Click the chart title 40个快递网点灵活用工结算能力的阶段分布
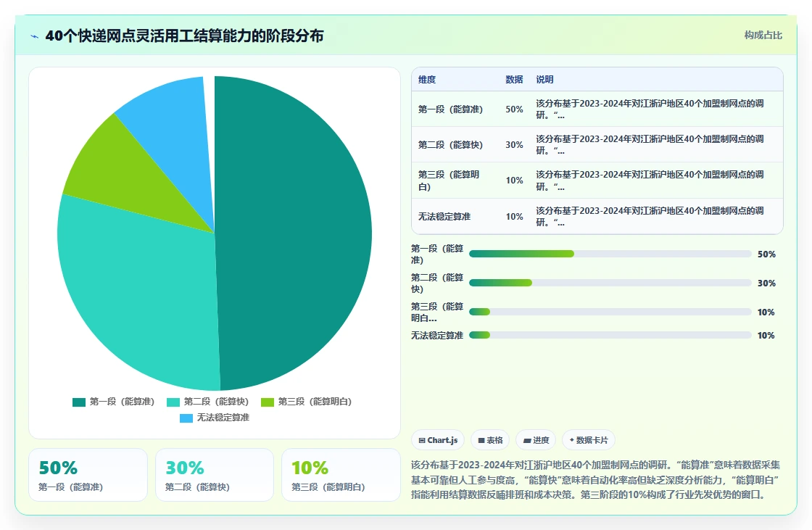 click(x=184, y=36)
